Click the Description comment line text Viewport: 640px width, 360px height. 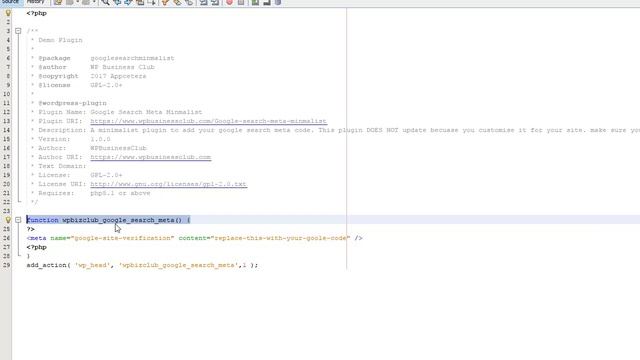339,130
